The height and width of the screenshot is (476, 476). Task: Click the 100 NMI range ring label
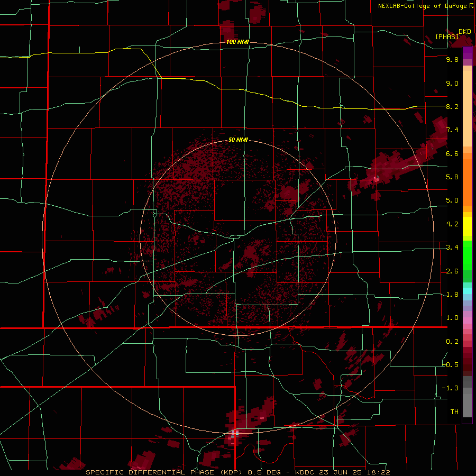click(237, 42)
